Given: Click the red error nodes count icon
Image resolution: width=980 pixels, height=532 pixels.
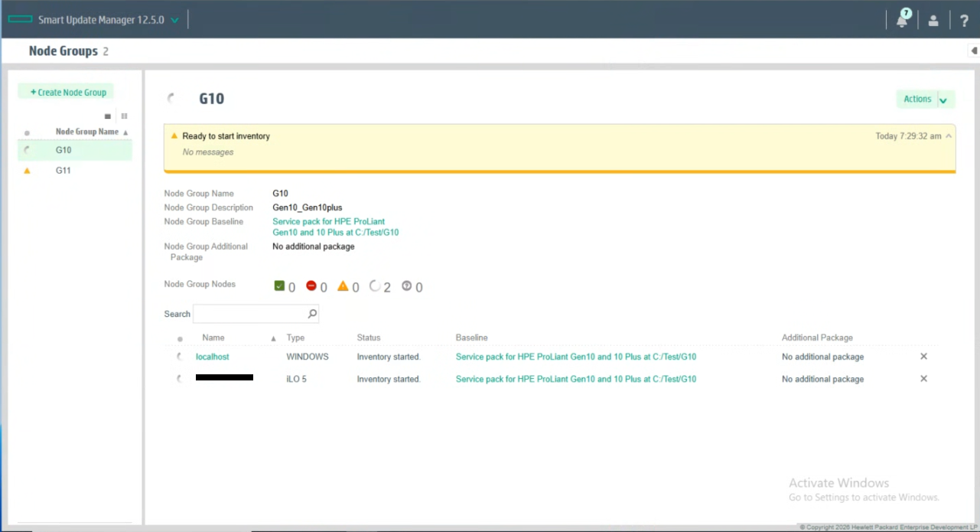Looking at the screenshot, I should [311, 286].
